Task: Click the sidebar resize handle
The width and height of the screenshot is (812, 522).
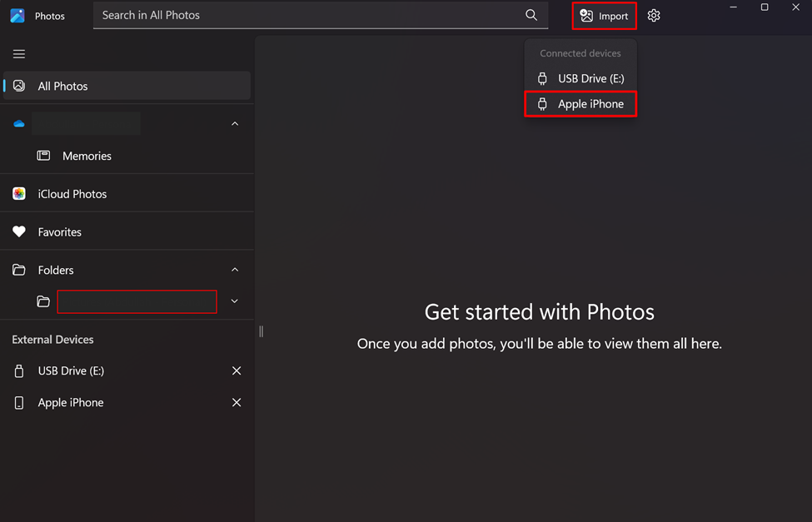Action: (x=261, y=331)
